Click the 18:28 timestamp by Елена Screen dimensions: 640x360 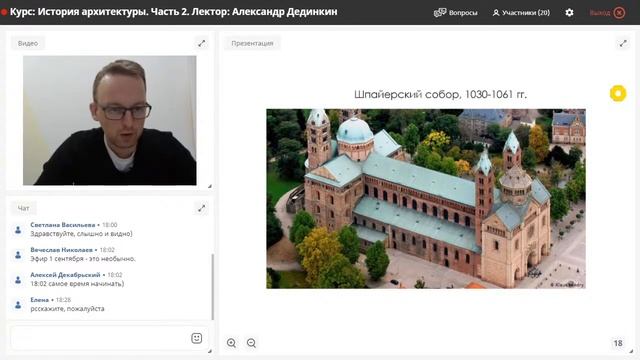pyautogui.click(x=63, y=300)
